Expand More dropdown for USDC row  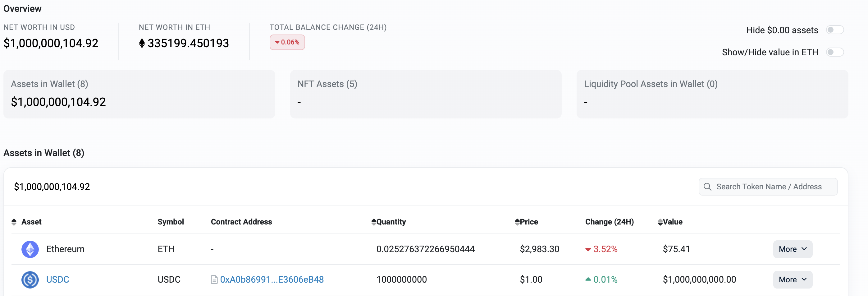(793, 280)
